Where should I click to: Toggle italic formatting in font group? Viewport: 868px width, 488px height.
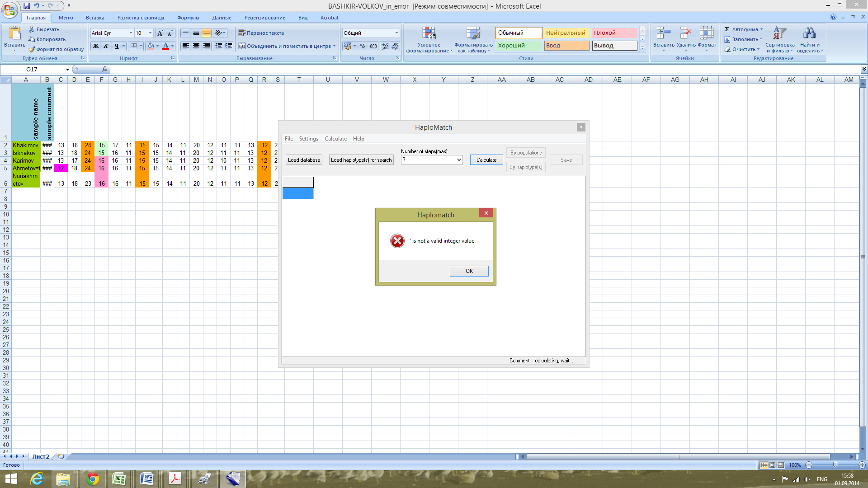pos(106,46)
